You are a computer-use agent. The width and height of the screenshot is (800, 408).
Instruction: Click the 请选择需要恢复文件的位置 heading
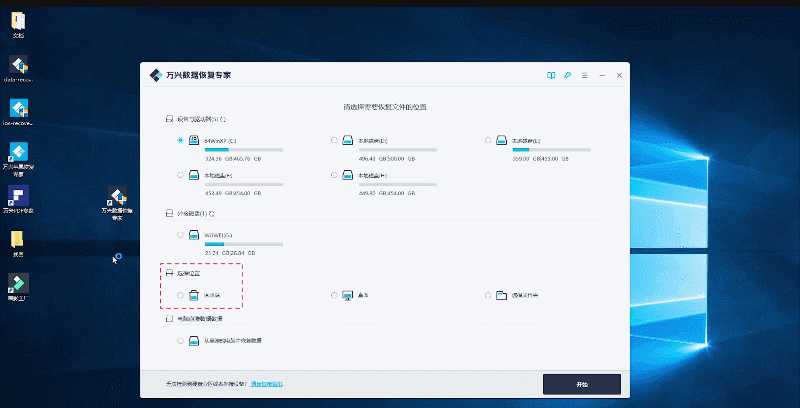(x=385, y=108)
